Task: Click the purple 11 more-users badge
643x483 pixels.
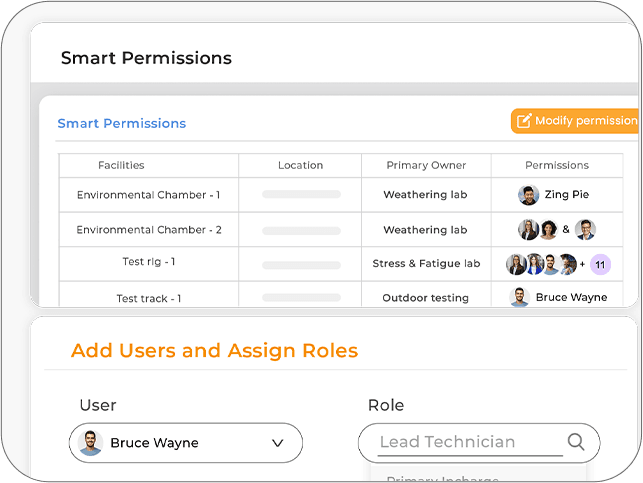Action: pos(600,265)
